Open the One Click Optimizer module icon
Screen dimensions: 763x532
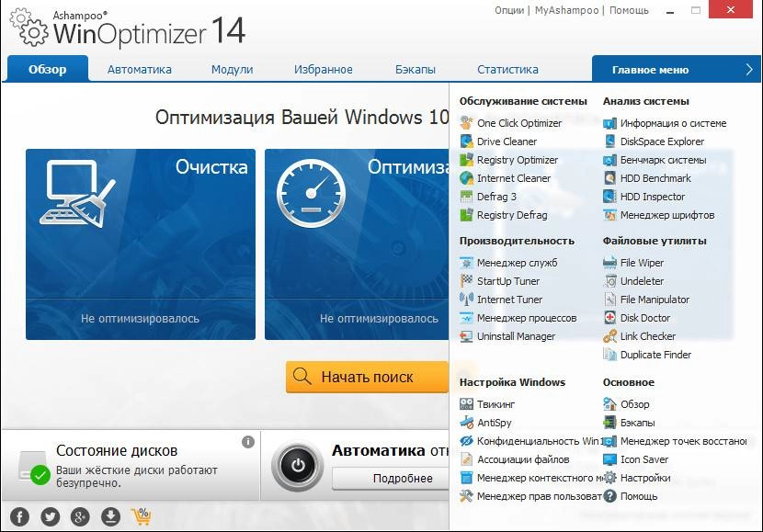[x=466, y=123]
